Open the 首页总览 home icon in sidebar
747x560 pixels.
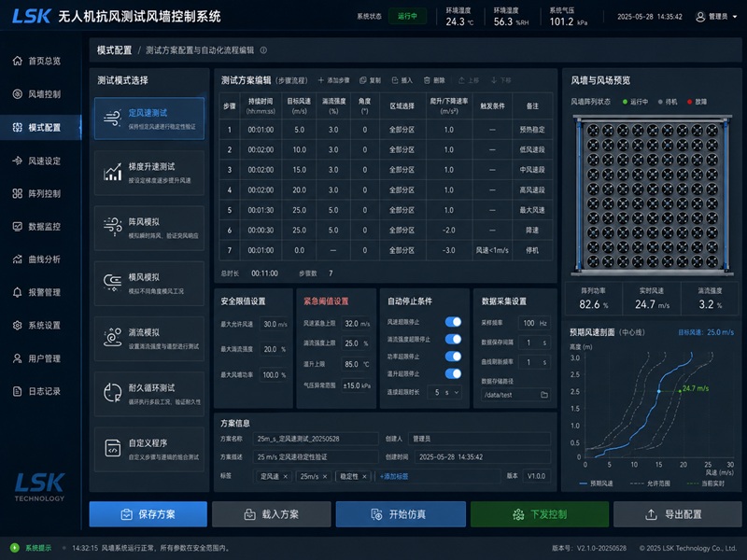pyautogui.click(x=17, y=61)
